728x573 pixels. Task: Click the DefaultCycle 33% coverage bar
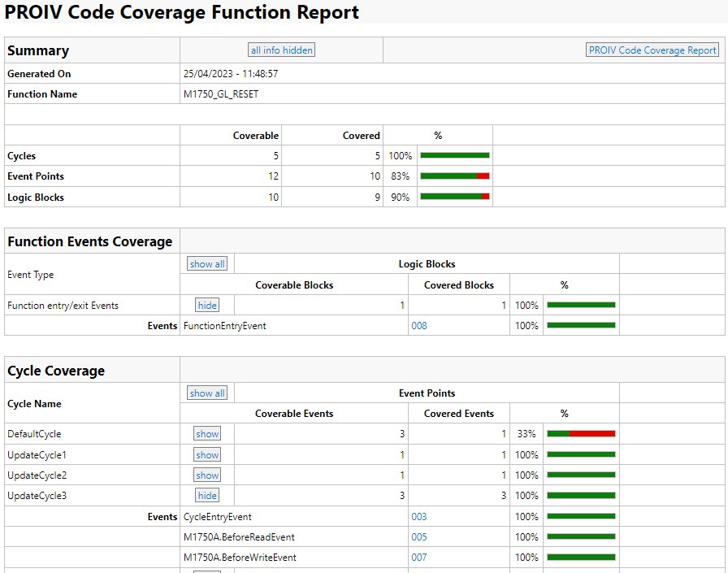pyautogui.click(x=581, y=434)
